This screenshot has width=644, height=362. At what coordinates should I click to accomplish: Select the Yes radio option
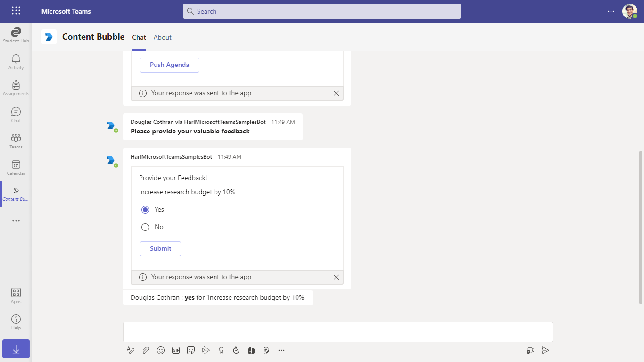click(145, 210)
